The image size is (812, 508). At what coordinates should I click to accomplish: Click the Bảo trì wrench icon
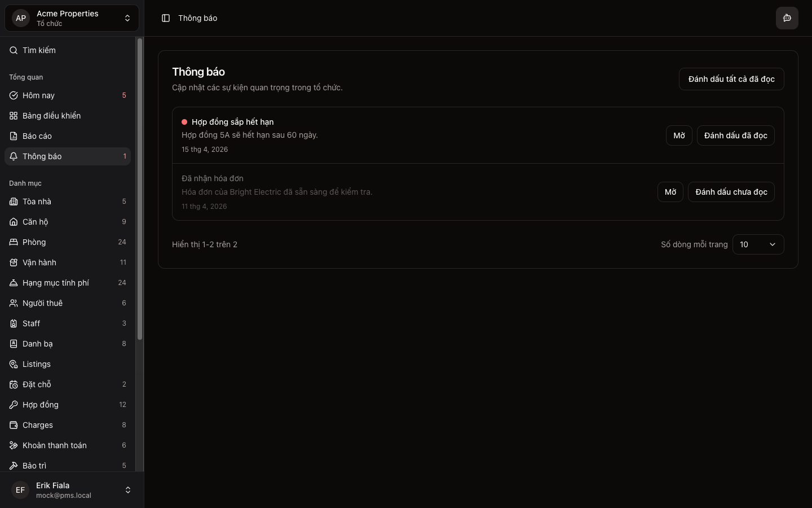pos(14,466)
